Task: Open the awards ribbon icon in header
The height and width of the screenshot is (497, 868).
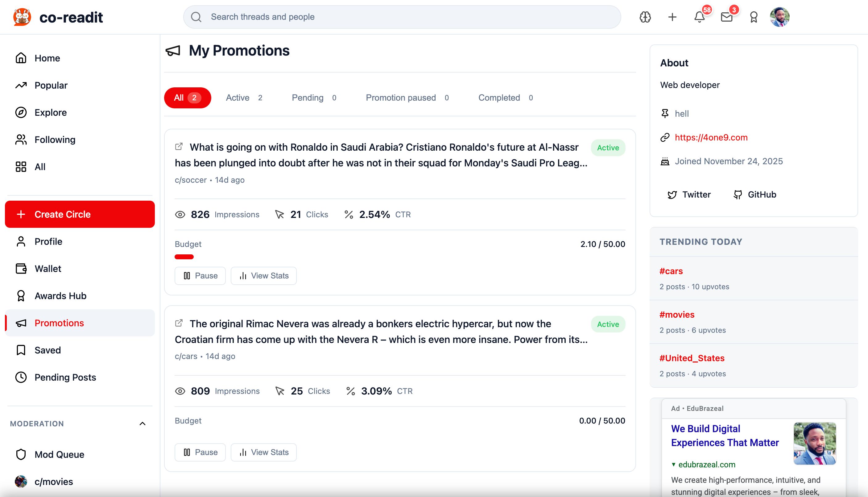Action: [754, 17]
